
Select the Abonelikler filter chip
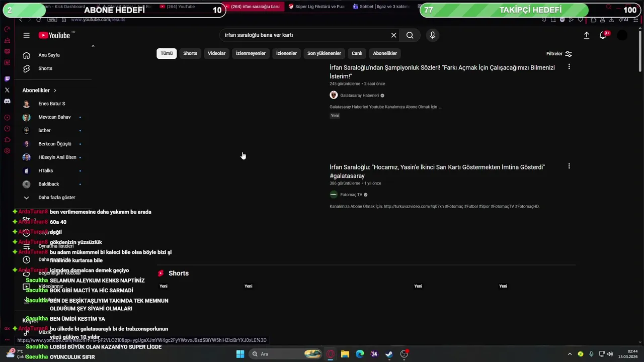point(385,53)
